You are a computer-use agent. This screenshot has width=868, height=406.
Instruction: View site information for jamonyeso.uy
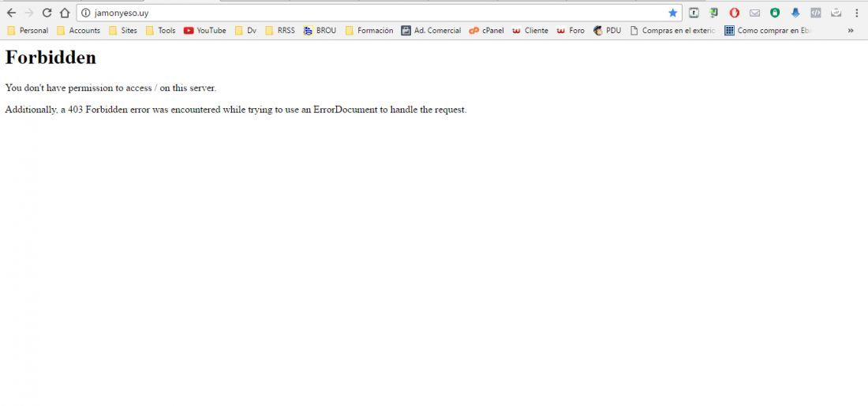(85, 13)
